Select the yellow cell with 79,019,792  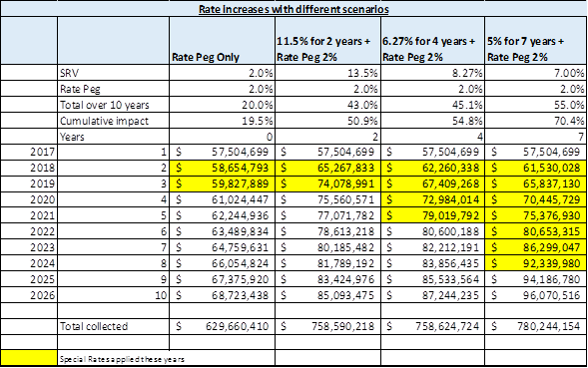point(432,215)
